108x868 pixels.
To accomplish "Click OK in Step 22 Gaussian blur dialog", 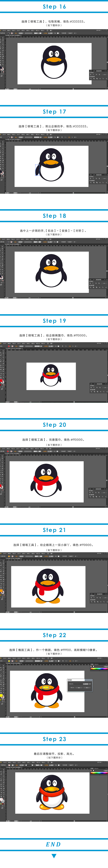I will click(79, 688).
